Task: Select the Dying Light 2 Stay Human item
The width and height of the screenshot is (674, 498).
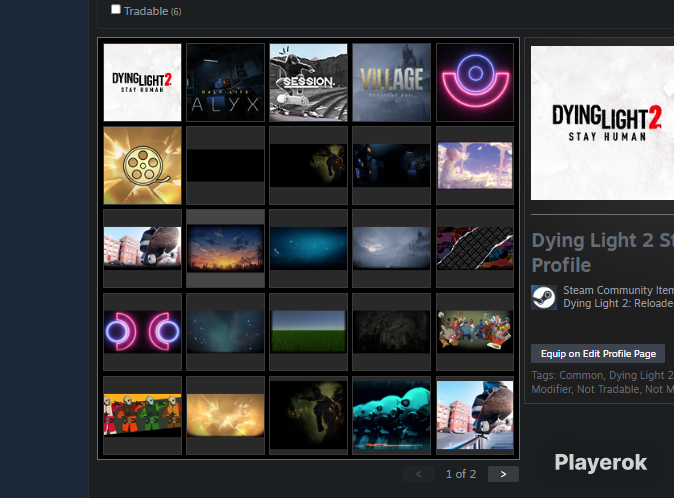Action: (142, 82)
